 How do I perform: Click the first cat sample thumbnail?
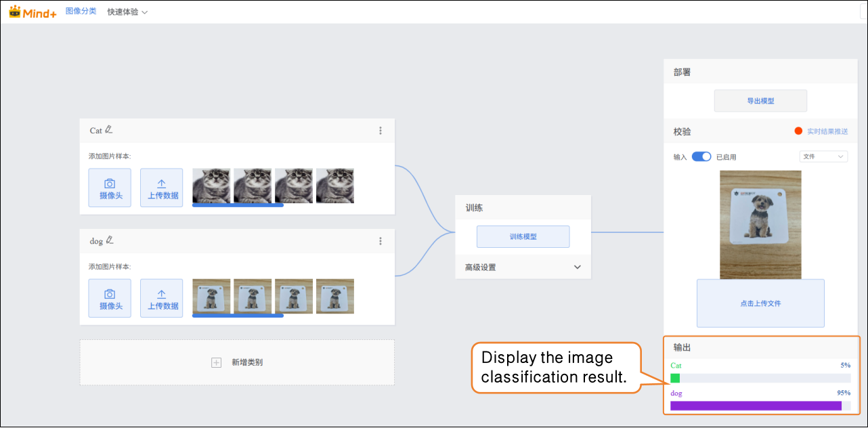[211, 186]
